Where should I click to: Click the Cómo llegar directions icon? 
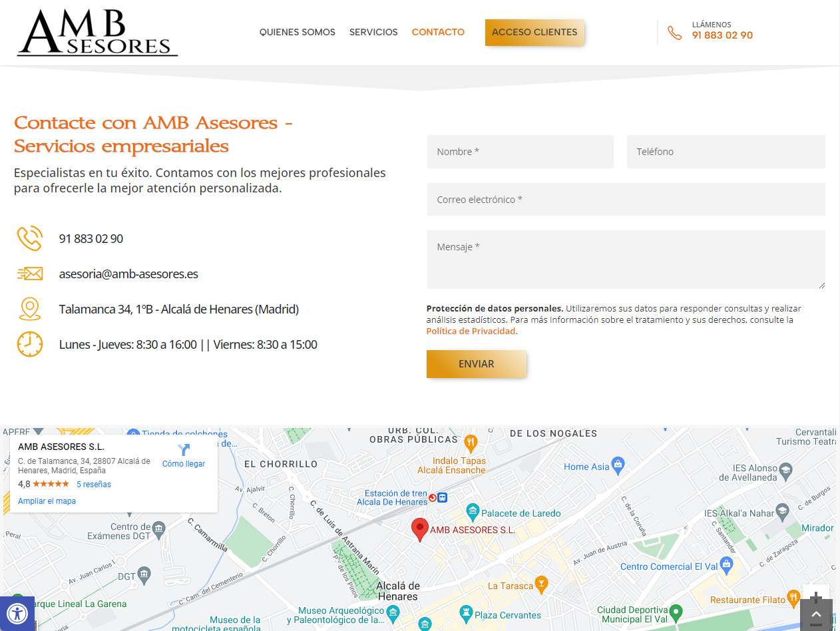(x=184, y=450)
